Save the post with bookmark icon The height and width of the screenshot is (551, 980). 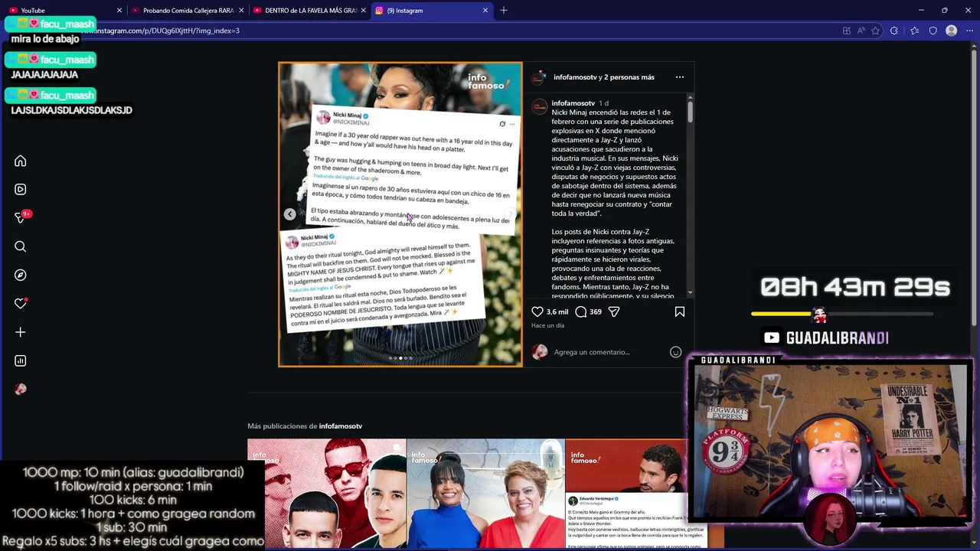tap(680, 311)
